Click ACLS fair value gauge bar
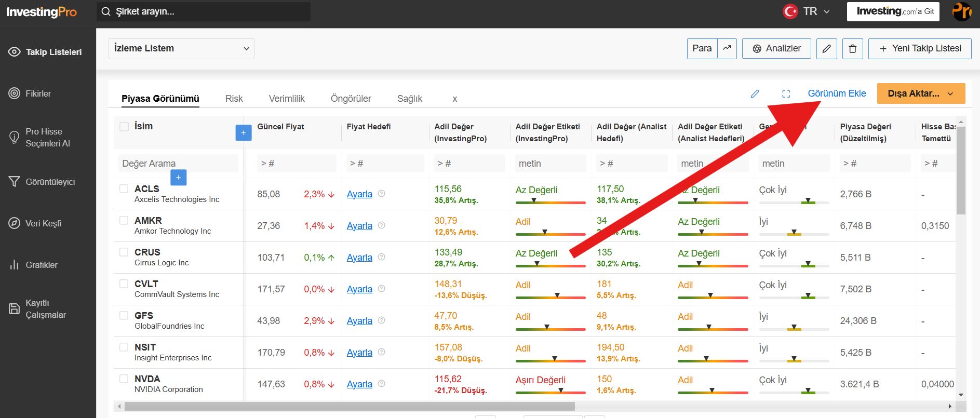 (551, 201)
